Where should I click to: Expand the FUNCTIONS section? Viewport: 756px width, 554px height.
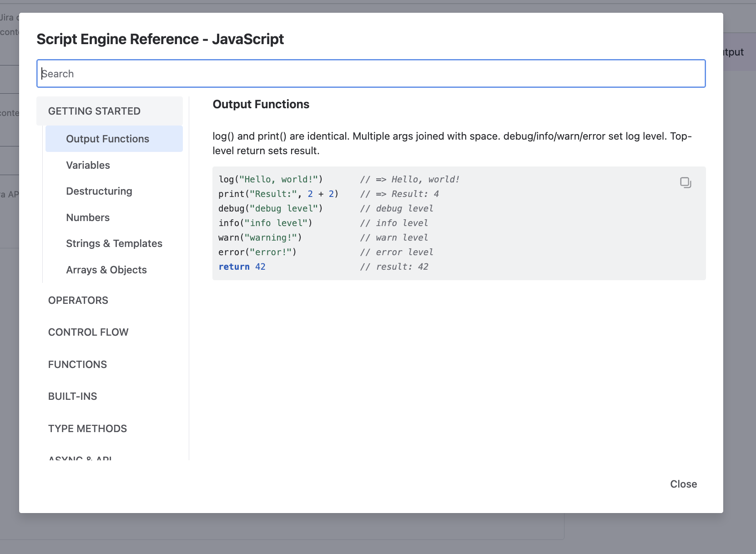pyautogui.click(x=78, y=364)
